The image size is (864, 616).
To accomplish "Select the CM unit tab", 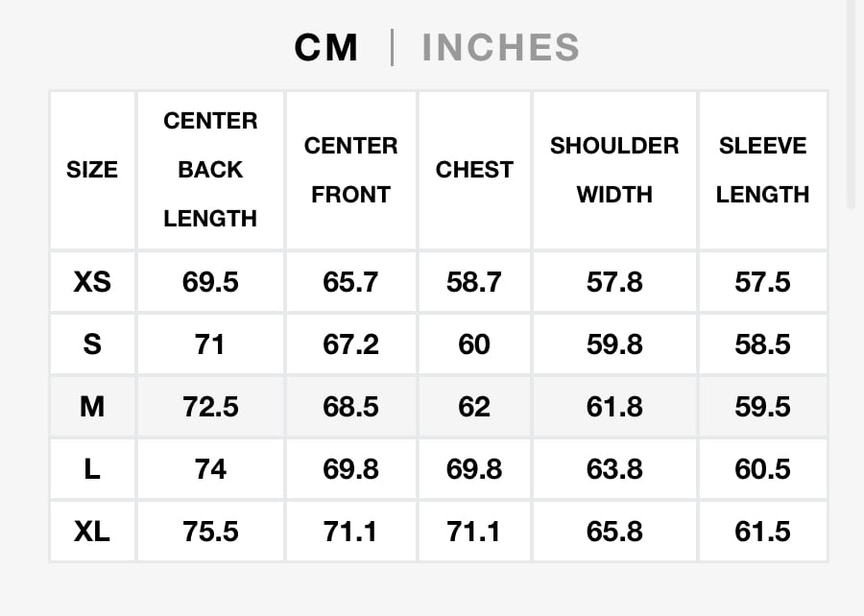I will pyautogui.click(x=326, y=48).
